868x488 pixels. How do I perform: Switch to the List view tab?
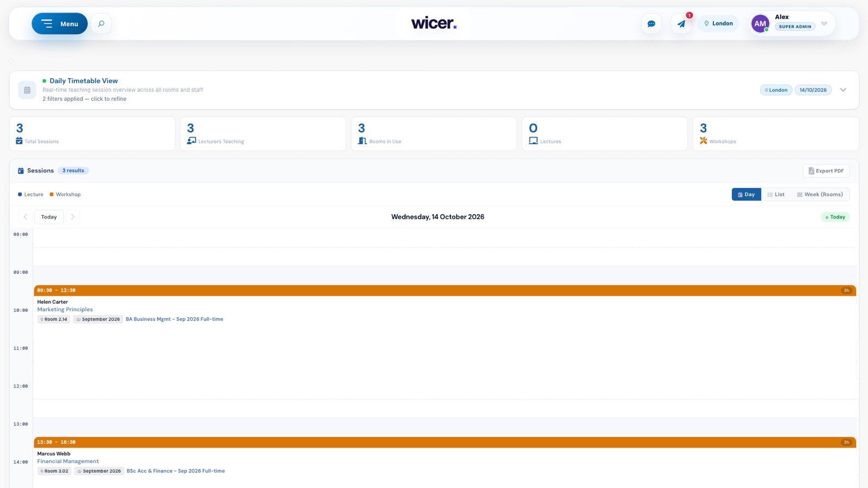(x=776, y=195)
